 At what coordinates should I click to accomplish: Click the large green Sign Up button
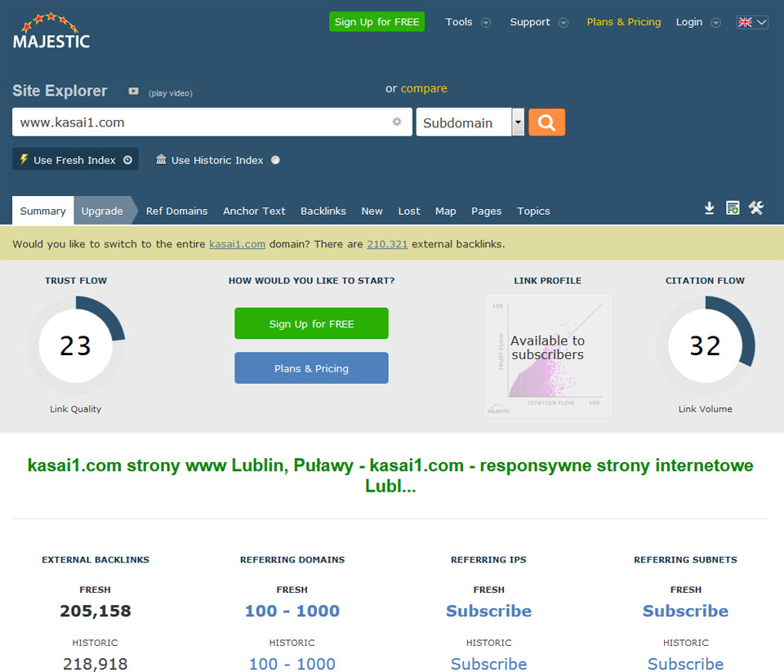[311, 323]
